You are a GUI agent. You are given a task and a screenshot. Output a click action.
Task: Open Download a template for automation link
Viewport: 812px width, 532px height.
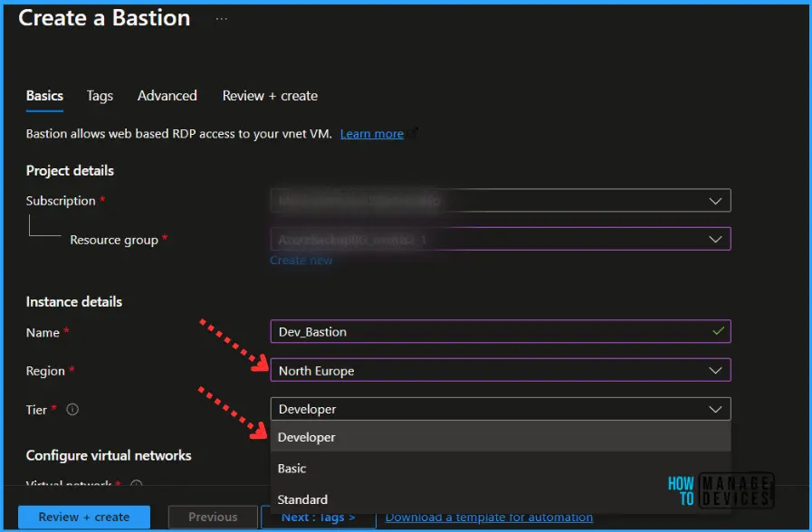[x=489, y=517]
